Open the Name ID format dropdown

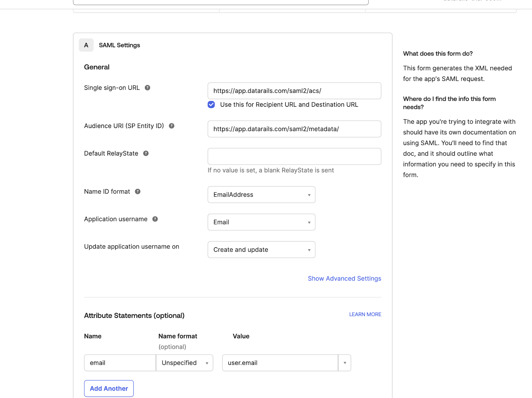tap(261, 195)
